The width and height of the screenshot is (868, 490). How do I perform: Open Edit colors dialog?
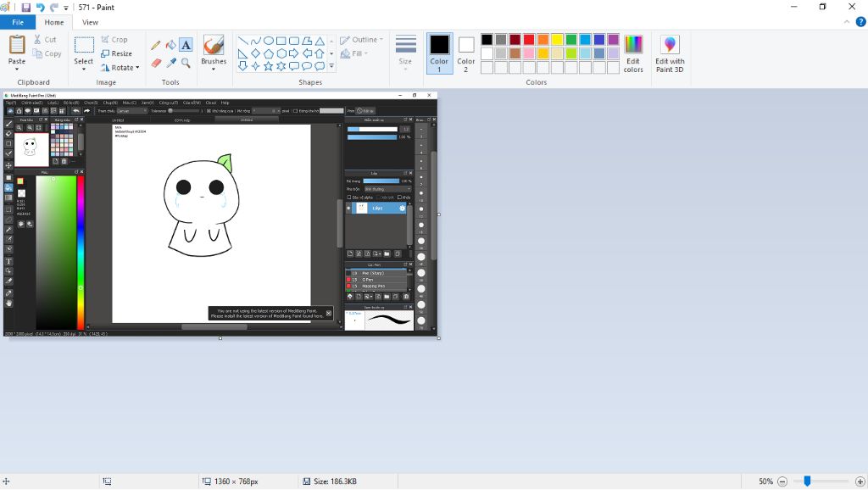pos(633,53)
